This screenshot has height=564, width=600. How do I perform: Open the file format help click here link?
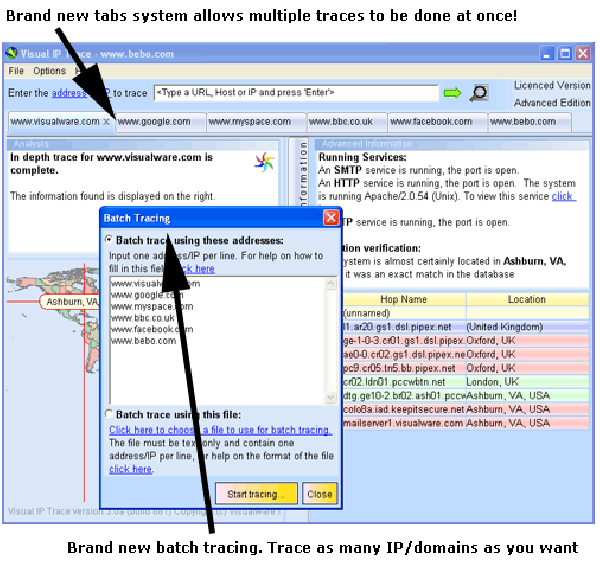pos(130,469)
